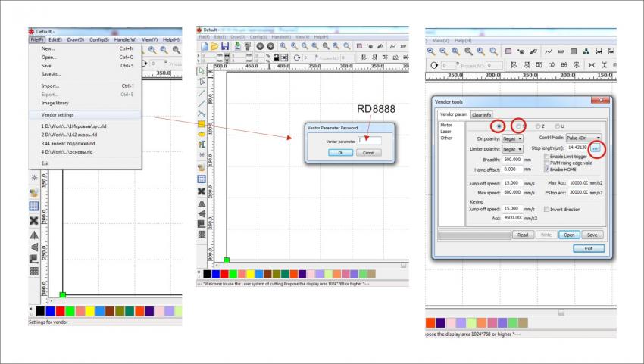Viewport: 644px width, 364px height.
Task: Enable the Limit trigger checkbox
Action: [x=547, y=157]
